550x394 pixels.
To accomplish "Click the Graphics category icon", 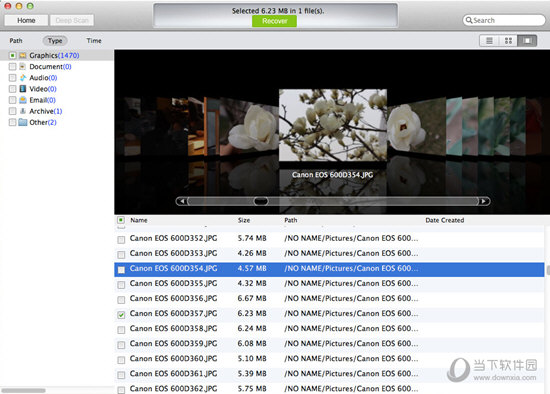I will tap(23, 55).
